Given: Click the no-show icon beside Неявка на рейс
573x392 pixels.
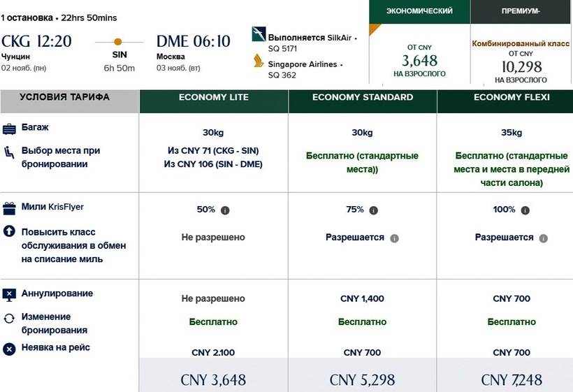Looking at the screenshot, I should pyautogui.click(x=9, y=348).
